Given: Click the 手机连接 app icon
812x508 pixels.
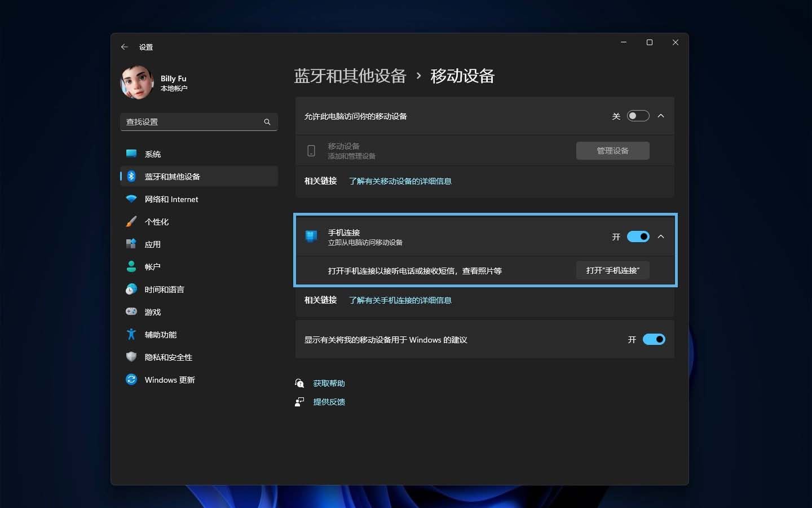Looking at the screenshot, I should coord(311,237).
